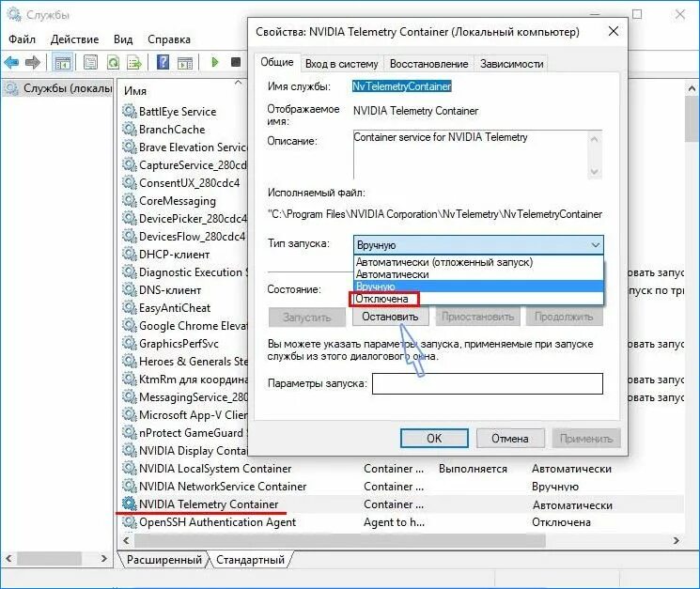Viewport: 700px width, 589px height.
Task: Open the Help question mark icon
Action: tap(163, 62)
